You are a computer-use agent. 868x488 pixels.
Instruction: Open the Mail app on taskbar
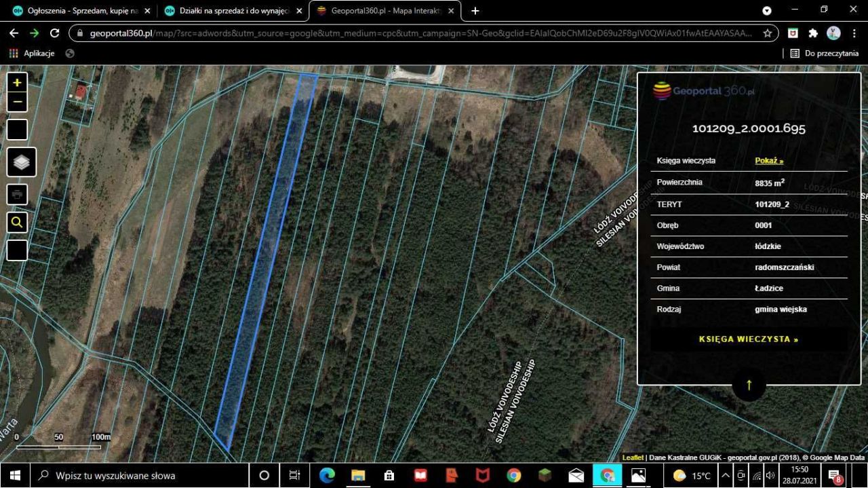point(576,475)
